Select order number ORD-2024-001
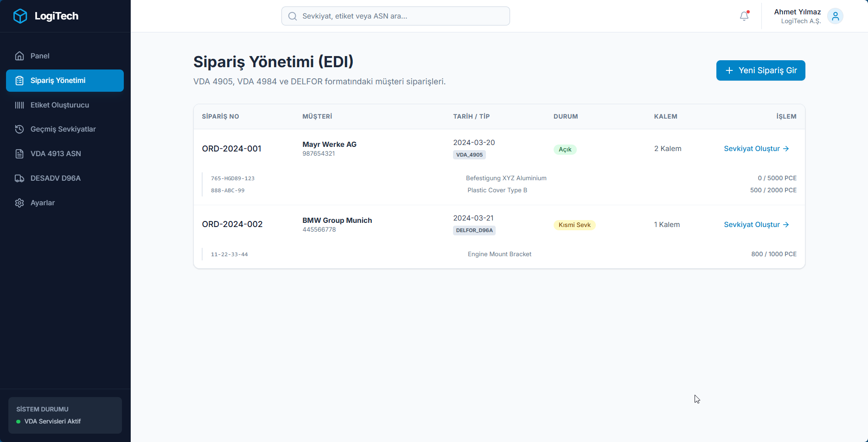The height and width of the screenshot is (442, 868). click(x=231, y=149)
